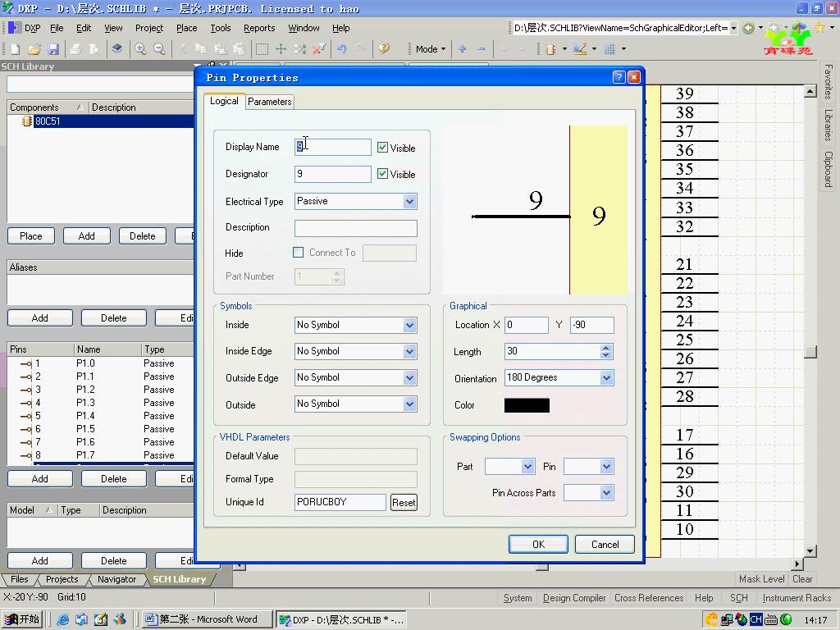Viewport: 840px width, 630px height.
Task: Open the Tools menu
Action: click(x=220, y=28)
